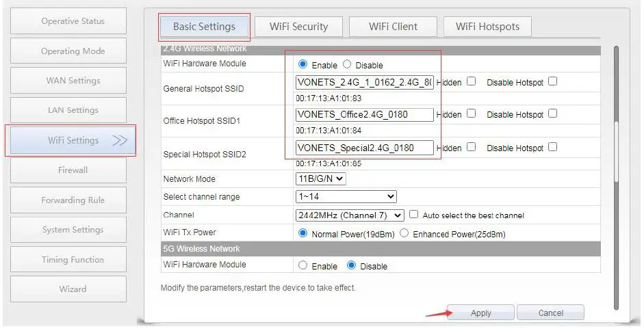The height and width of the screenshot is (331, 644).
Task: Check Disable Hotspot for General Hotspot SSID
Action: pyautogui.click(x=553, y=81)
